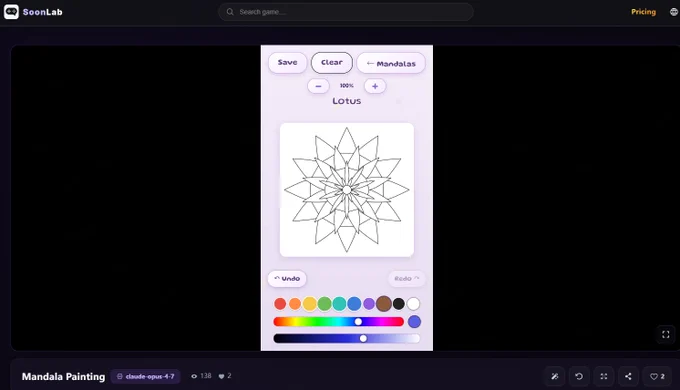Image resolution: width=680 pixels, height=390 pixels.
Task: Click the search magnifier icon
Action: click(x=230, y=12)
